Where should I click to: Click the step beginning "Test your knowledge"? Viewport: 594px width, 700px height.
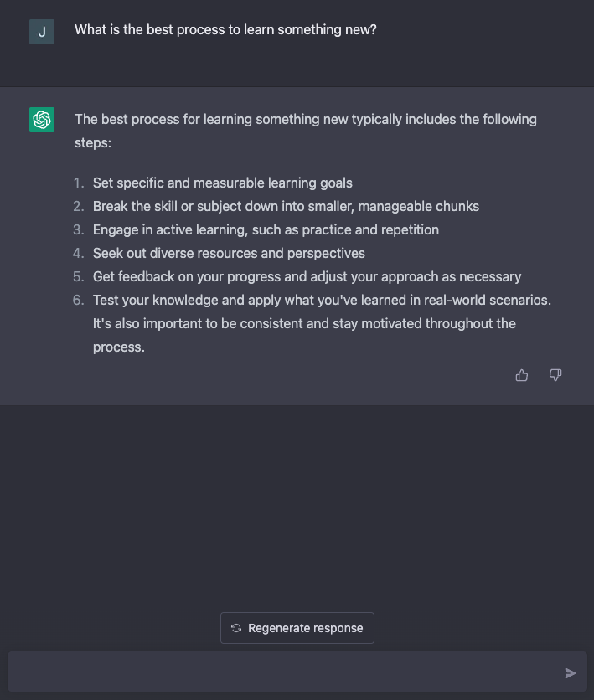[x=322, y=300]
